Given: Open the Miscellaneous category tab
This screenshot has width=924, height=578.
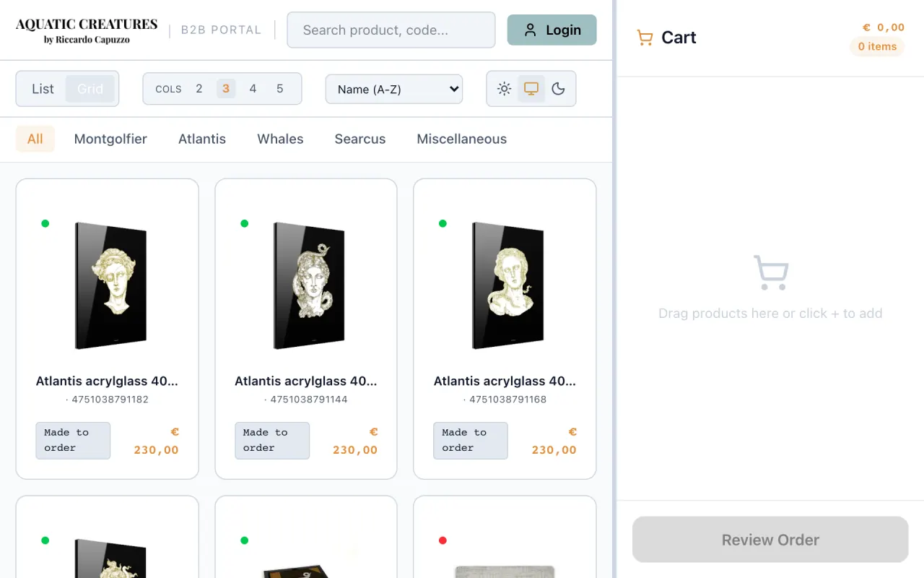Looking at the screenshot, I should coord(462,139).
